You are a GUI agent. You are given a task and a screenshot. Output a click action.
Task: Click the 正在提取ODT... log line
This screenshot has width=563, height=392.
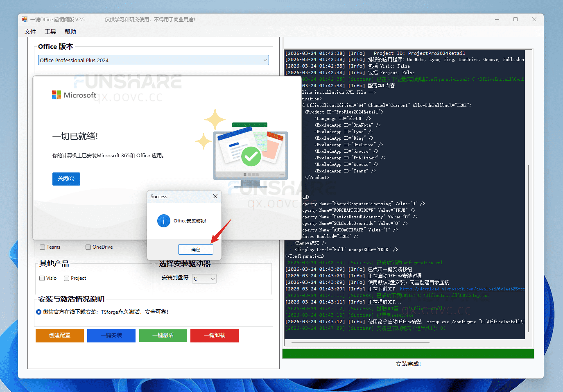[x=343, y=302]
